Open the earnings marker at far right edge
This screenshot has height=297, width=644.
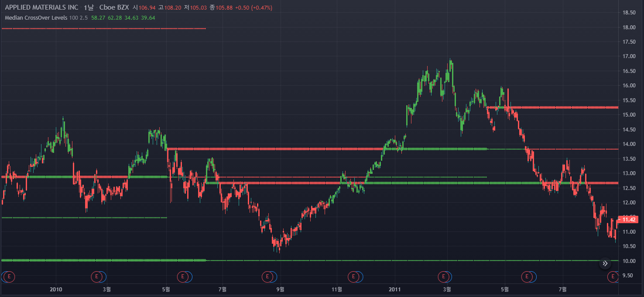click(x=613, y=276)
